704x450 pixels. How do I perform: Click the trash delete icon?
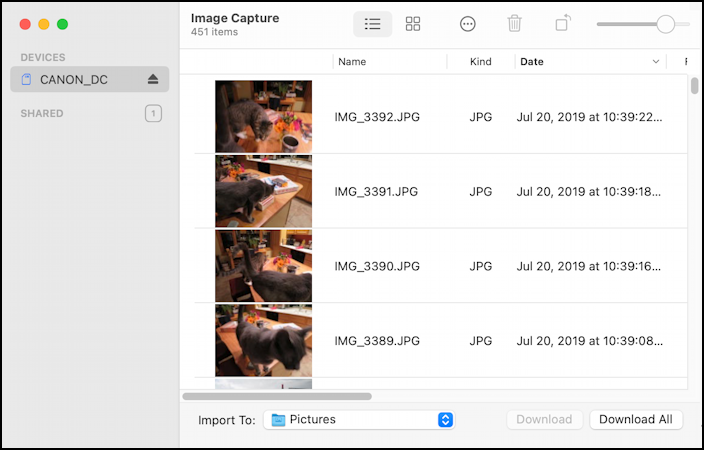tap(514, 24)
